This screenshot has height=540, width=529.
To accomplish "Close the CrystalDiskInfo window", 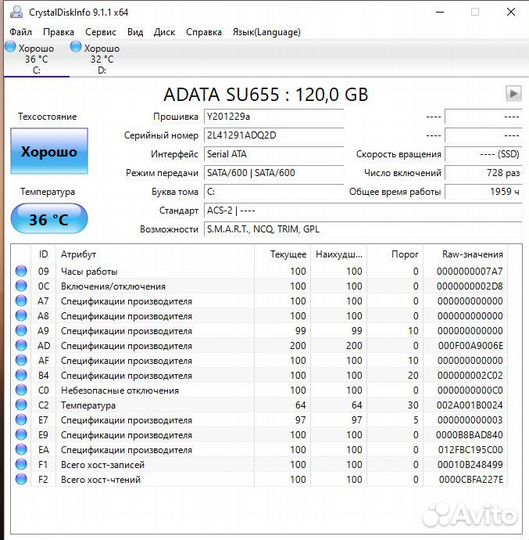I will pyautogui.click(x=511, y=12).
